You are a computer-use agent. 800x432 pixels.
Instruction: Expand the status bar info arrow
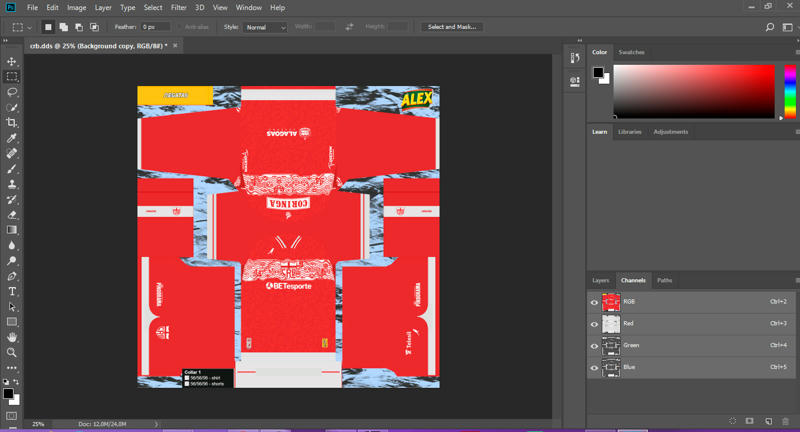(156, 424)
